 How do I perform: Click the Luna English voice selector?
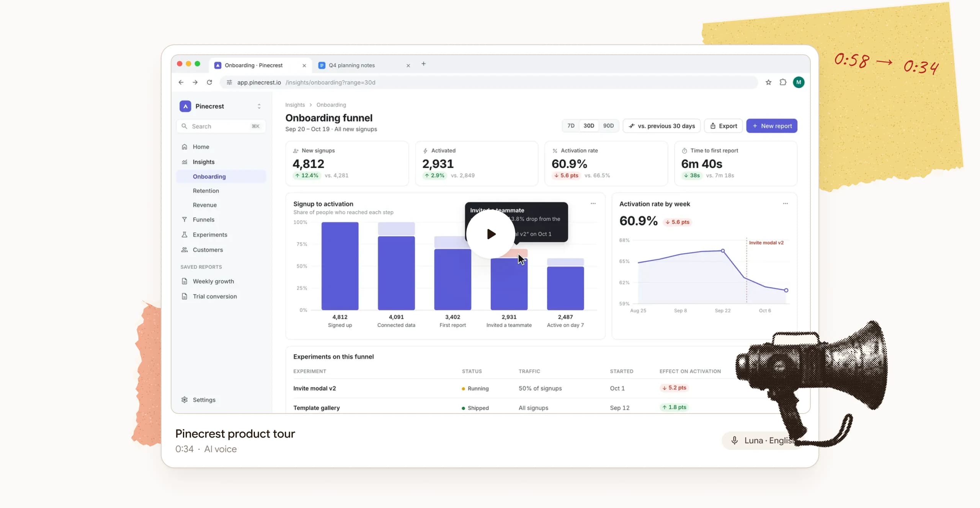762,441
